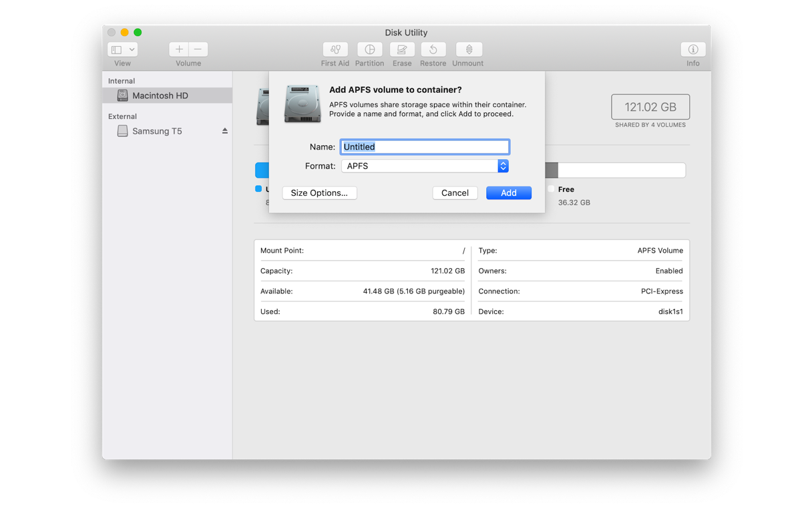Click the Size Options button
Viewport: 812px width, 508px height.
click(319, 193)
